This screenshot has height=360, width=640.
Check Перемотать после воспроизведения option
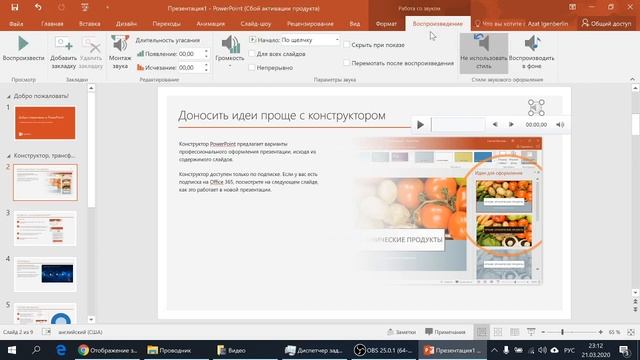click(347, 63)
